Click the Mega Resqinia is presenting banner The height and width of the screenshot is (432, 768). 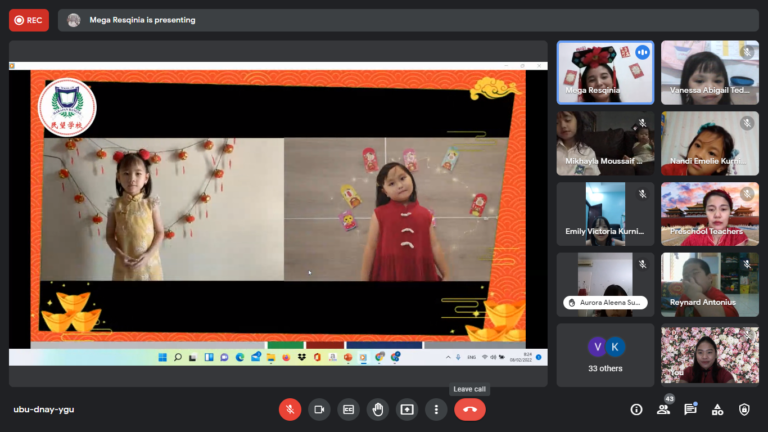142,20
